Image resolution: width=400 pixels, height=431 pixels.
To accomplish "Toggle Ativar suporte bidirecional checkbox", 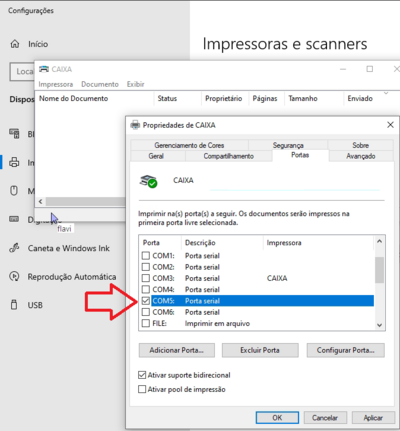I will point(142,375).
